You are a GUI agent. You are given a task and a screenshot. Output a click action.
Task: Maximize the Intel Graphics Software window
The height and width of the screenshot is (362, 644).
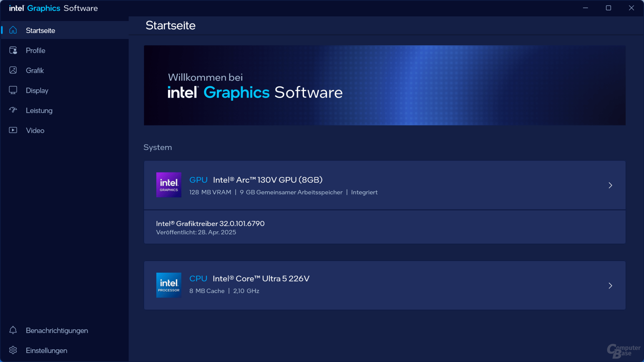coord(608,8)
